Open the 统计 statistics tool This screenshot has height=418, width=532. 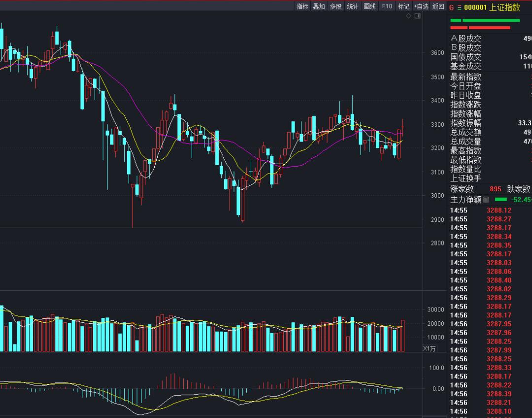353,6
